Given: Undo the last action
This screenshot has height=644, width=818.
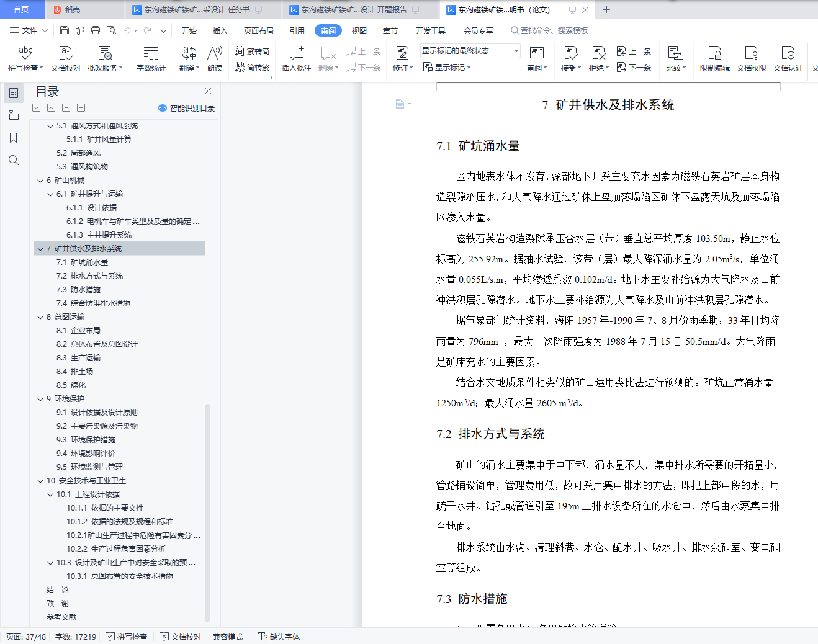Looking at the screenshot, I should [x=127, y=30].
